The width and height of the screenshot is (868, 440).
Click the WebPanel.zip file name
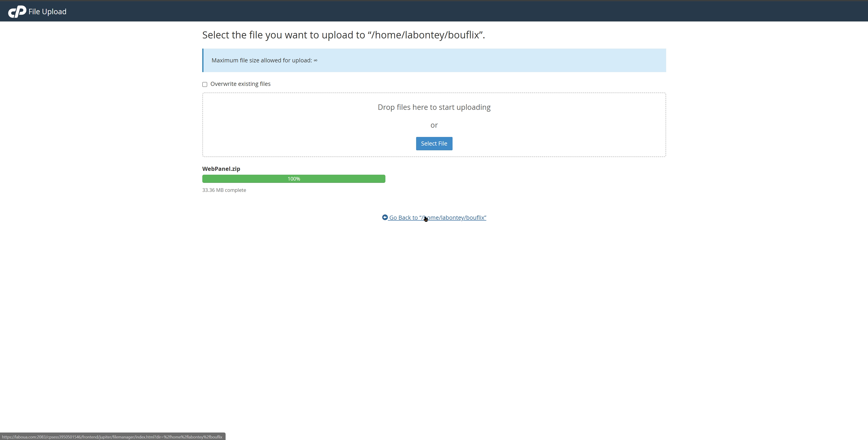[x=221, y=169]
